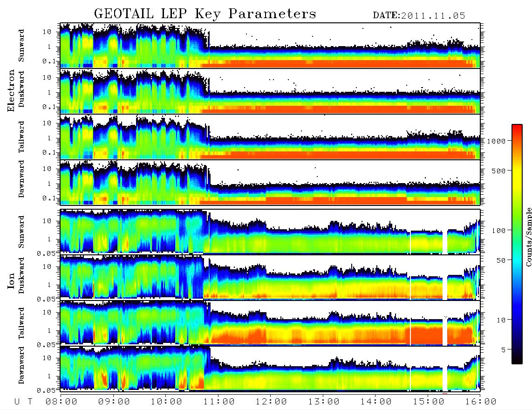Open the Electron Duskward spectrogram panel
This screenshot has width=532, height=410.
(270, 91)
